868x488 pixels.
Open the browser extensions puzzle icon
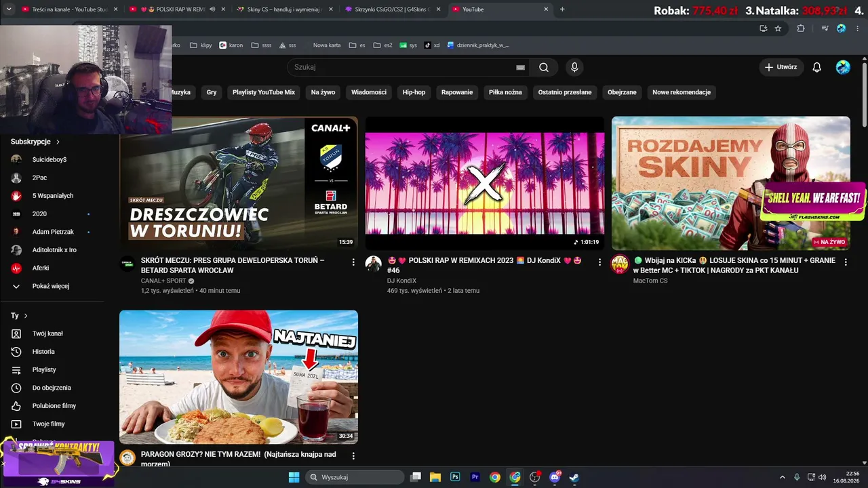click(801, 28)
